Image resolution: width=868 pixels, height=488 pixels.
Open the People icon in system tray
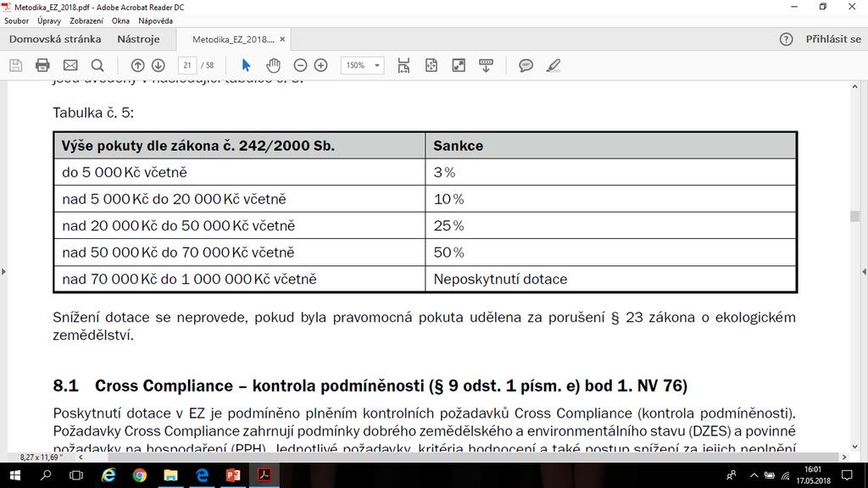732,475
